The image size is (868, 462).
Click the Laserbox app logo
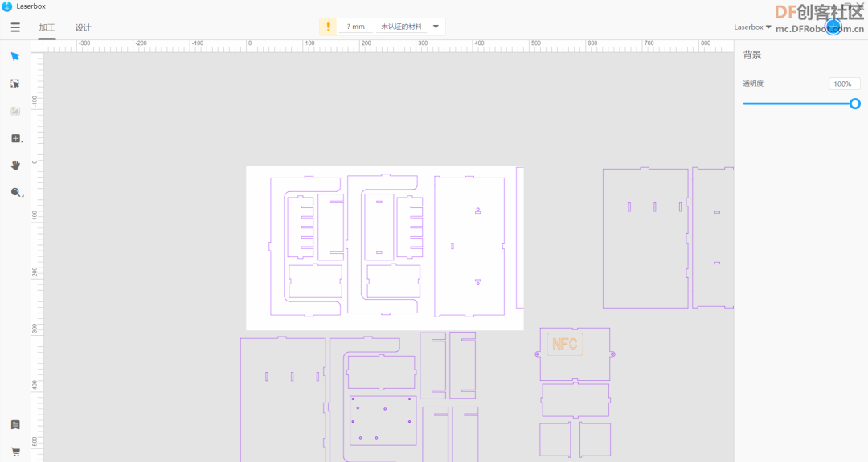click(x=7, y=6)
